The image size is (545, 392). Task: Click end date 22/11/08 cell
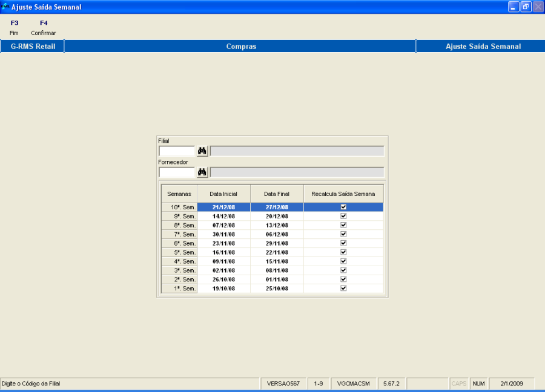(277, 252)
